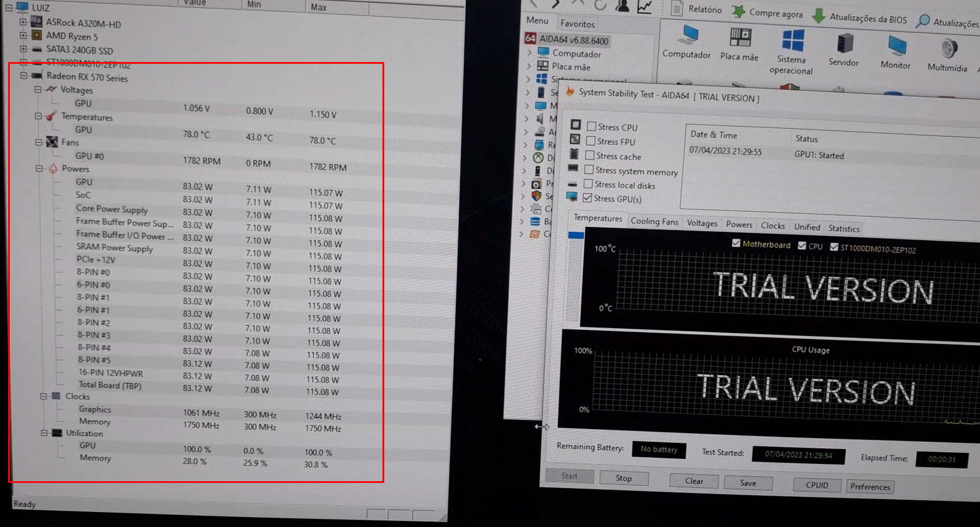This screenshot has width=980, height=527.
Task: Expand the AMD Ryzen 5 node
Action: (23, 35)
